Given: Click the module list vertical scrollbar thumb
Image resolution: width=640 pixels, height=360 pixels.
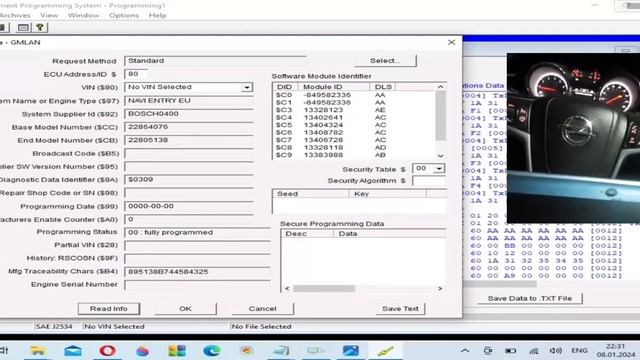Looking at the screenshot, I should (x=440, y=116).
